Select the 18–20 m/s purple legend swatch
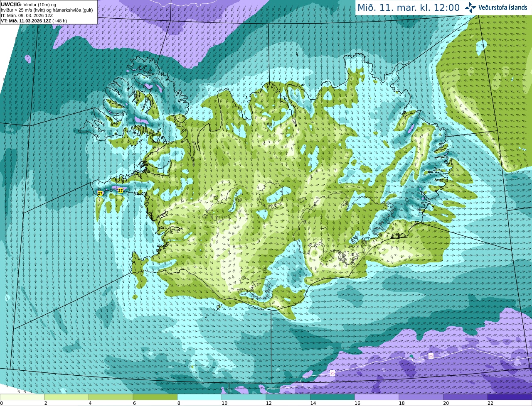This screenshot has width=532, height=406. 421,397
